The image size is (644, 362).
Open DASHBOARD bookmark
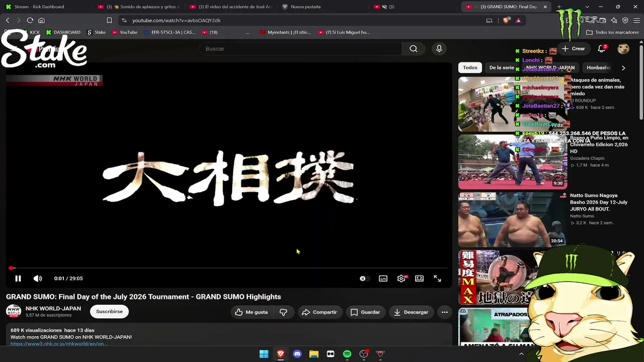click(63, 32)
